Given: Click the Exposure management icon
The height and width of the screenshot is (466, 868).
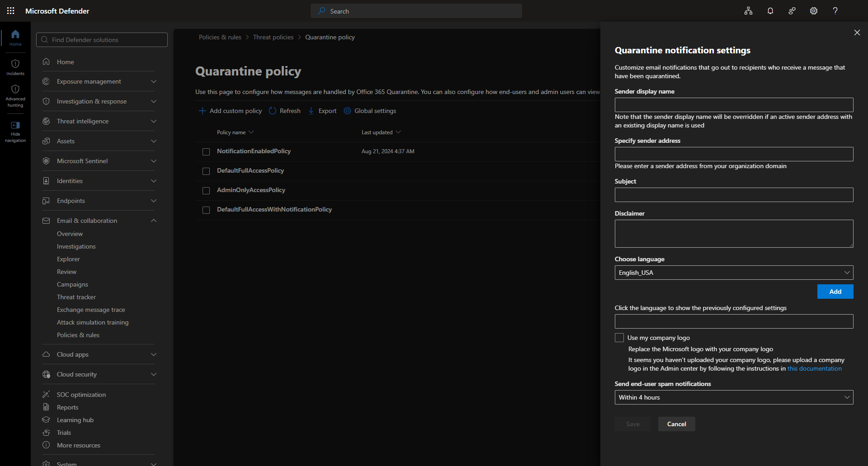Looking at the screenshot, I should tap(46, 81).
